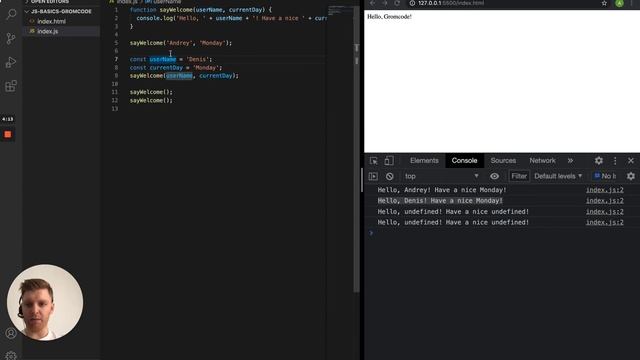Activate the DevTools inspect element picker
Viewport: 640px width, 360px height.
tap(373, 161)
